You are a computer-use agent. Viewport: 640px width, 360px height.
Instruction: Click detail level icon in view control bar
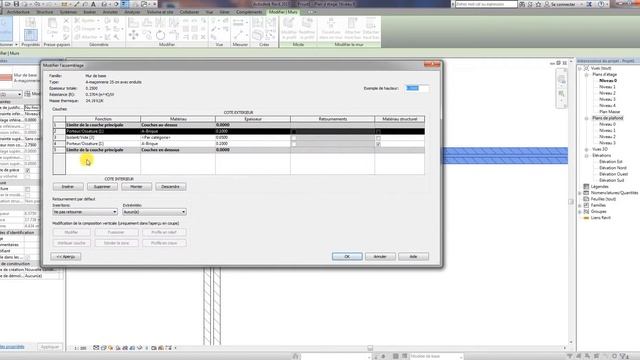[96, 348]
